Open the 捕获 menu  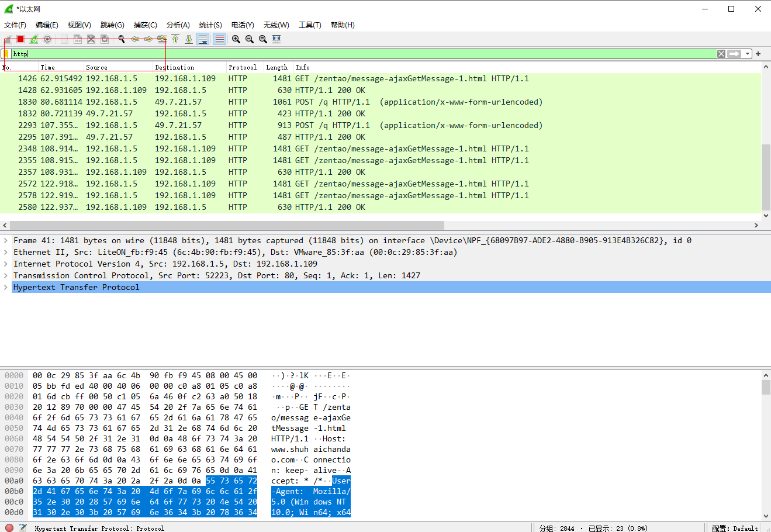[145, 25]
